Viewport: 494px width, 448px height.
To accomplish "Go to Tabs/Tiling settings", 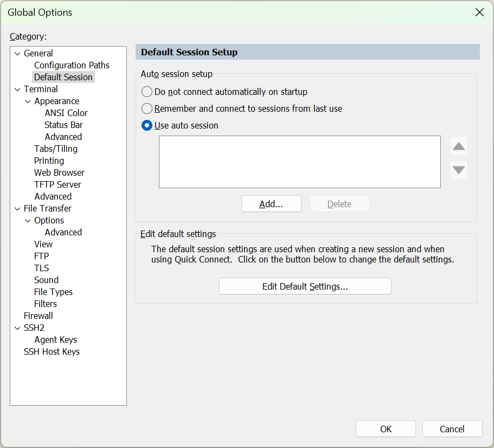I will click(56, 149).
